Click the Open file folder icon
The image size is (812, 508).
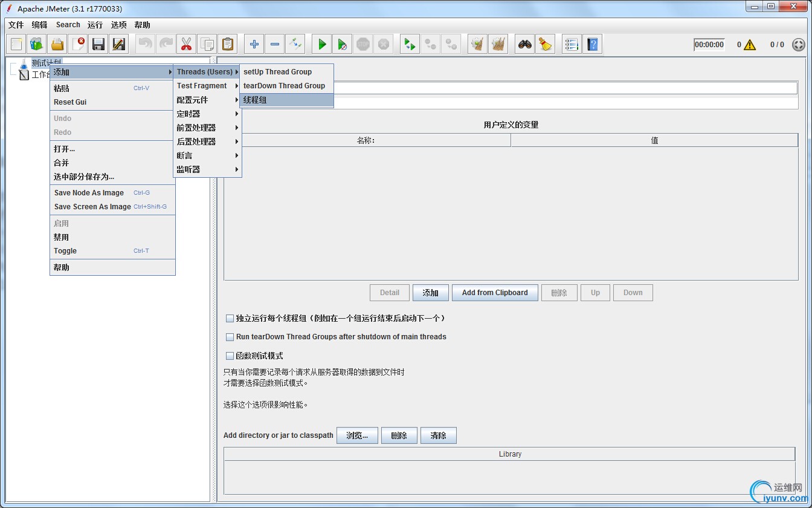57,44
